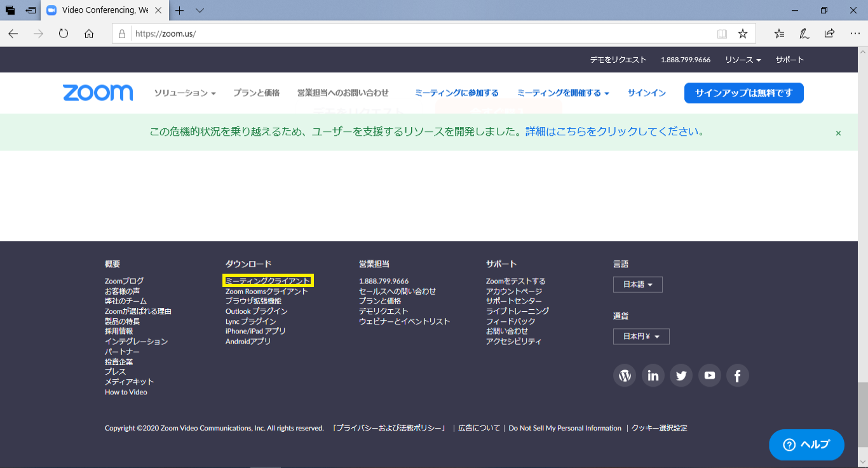
Task: Select the Video Conferencing browser tab
Action: point(105,10)
